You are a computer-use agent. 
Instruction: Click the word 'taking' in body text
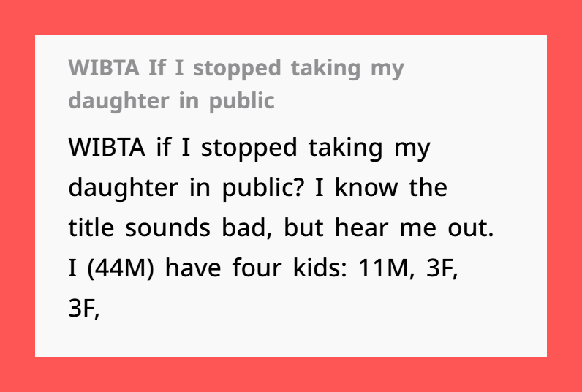346,148
